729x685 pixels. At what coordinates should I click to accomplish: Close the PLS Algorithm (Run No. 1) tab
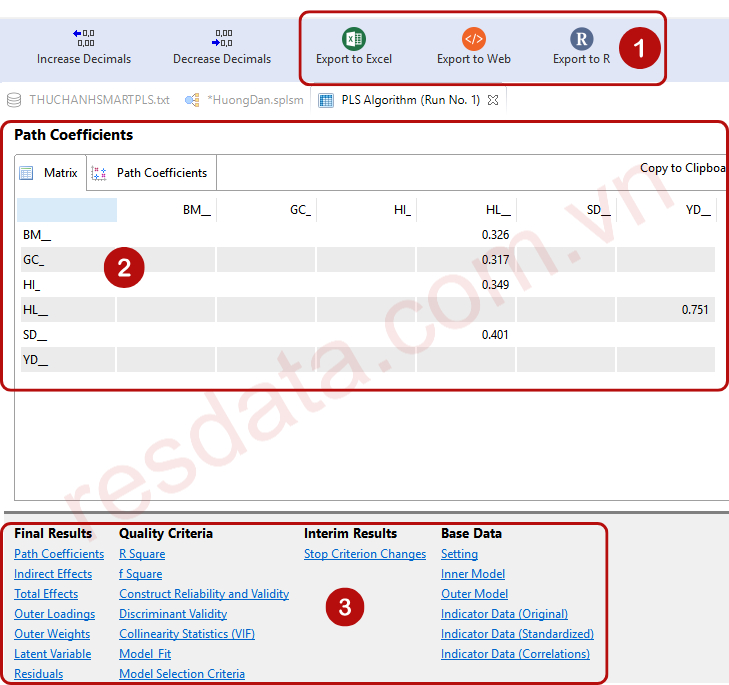pos(493,100)
